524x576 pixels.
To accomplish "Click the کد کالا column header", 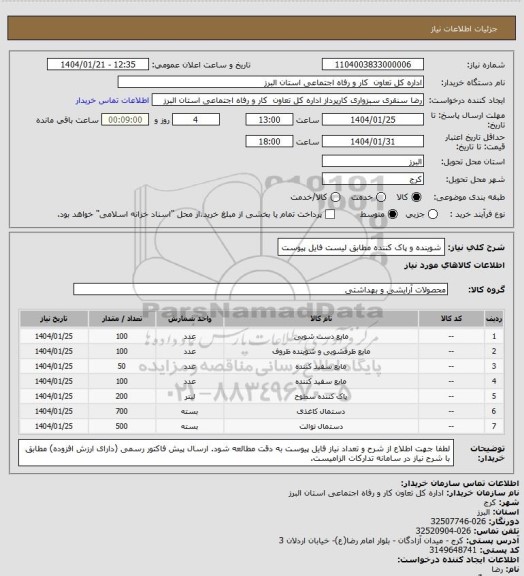I will (451, 319).
